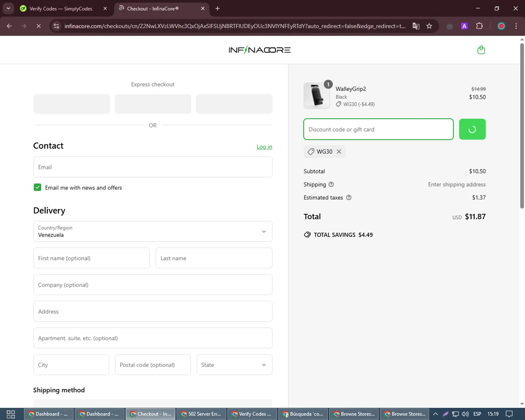Click the Last name field
This screenshot has width=525, height=420.
click(214, 258)
